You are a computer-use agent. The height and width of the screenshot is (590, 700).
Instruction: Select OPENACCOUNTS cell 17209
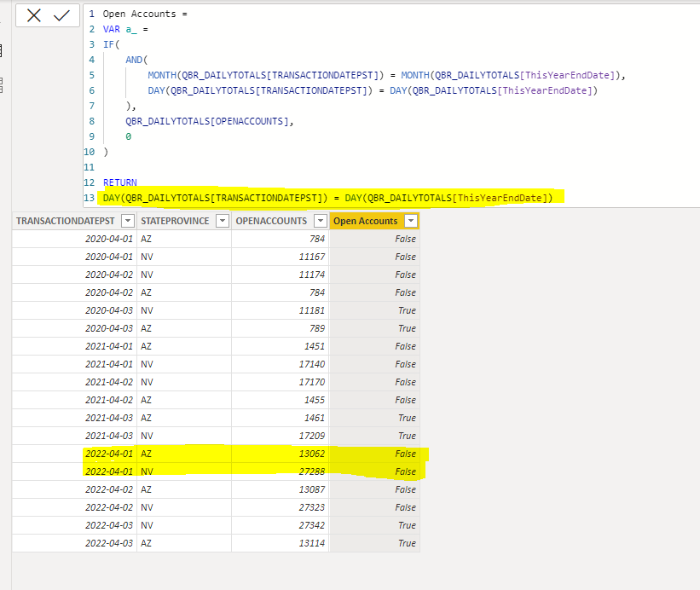point(281,436)
